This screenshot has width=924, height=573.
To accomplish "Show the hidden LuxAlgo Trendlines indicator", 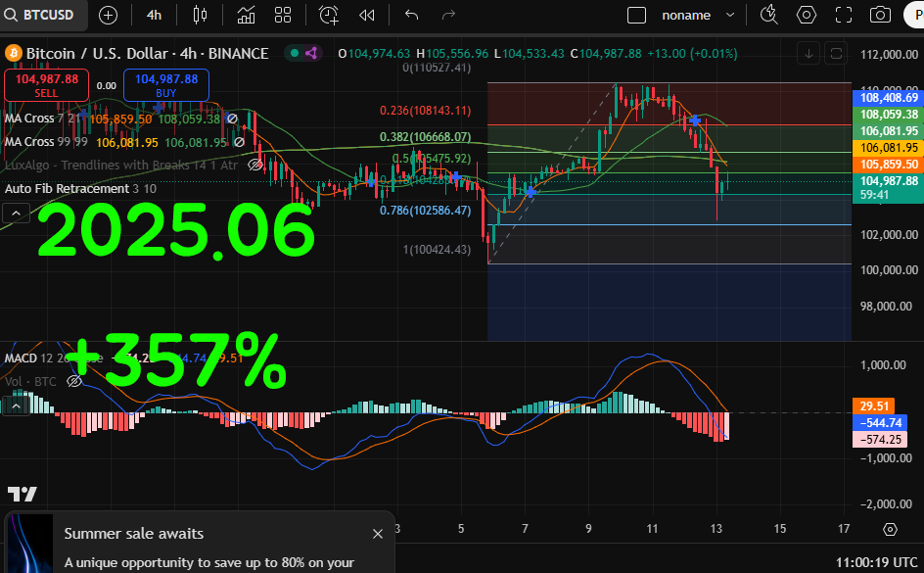I will [255, 166].
